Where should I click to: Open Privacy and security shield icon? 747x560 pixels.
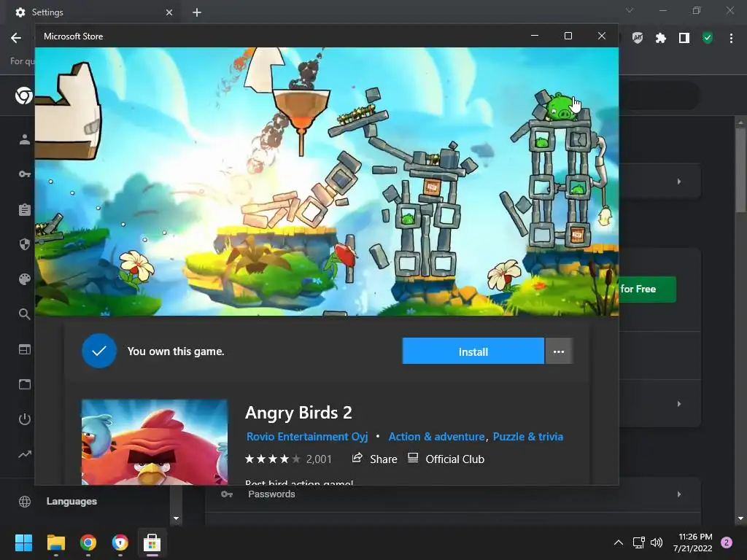point(25,244)
